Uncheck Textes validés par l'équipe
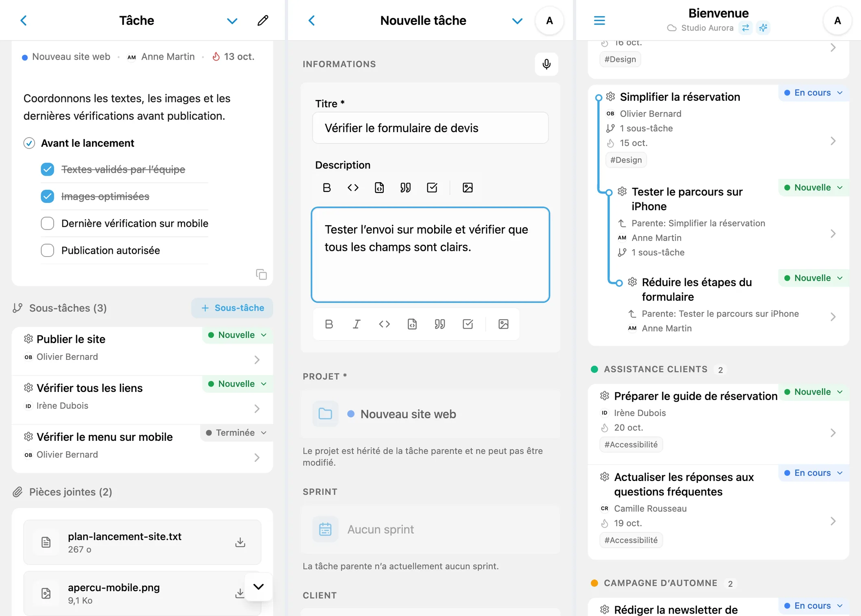Image resolution: width=861 pixels, height=616 pixels. pos(47,169)
